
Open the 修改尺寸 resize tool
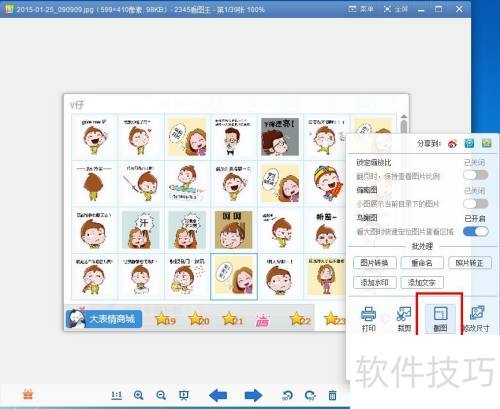click(476, 319)
